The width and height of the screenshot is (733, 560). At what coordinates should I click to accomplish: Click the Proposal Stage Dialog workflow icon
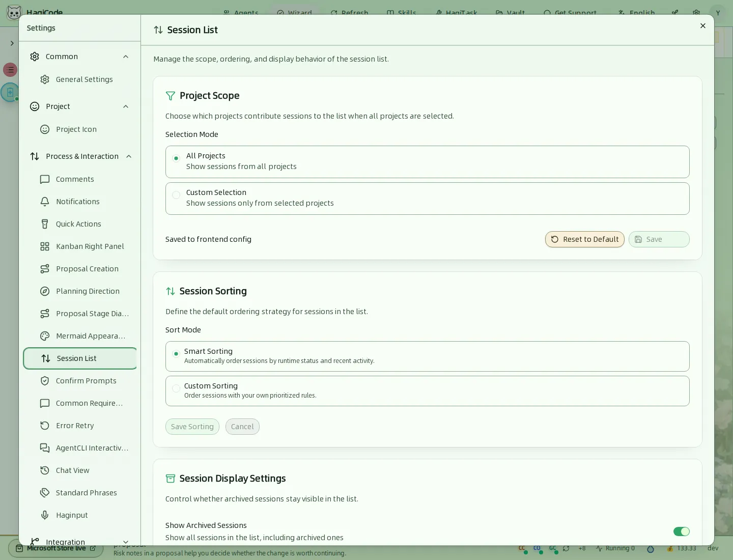pyautogui.click(x=45, y=314)
